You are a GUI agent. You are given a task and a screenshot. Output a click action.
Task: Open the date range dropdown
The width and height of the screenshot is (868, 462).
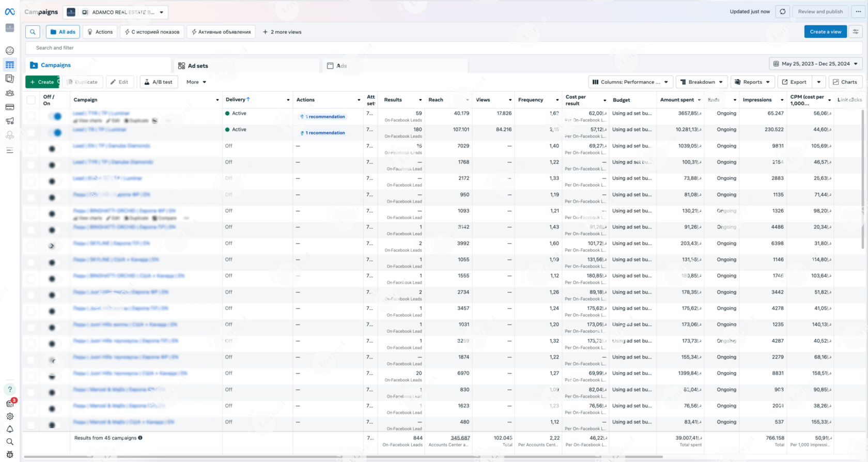[815, 64]
